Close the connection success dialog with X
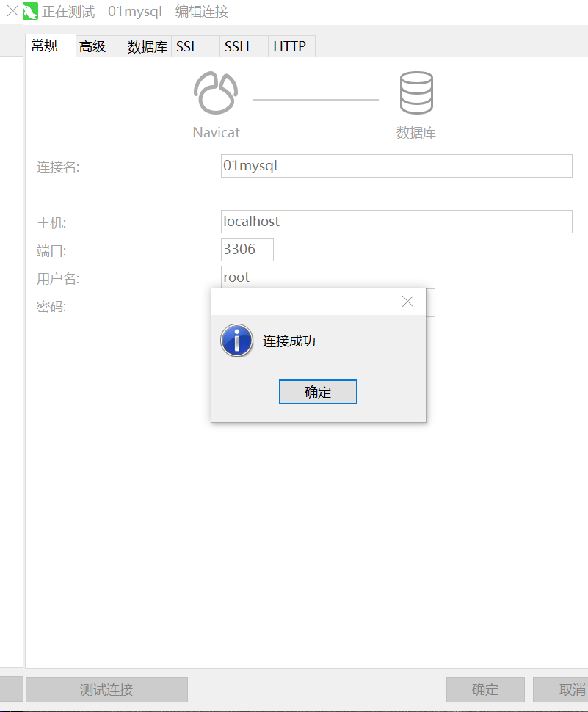The height and width of the screenshot is (712, 588). (407, 302)
